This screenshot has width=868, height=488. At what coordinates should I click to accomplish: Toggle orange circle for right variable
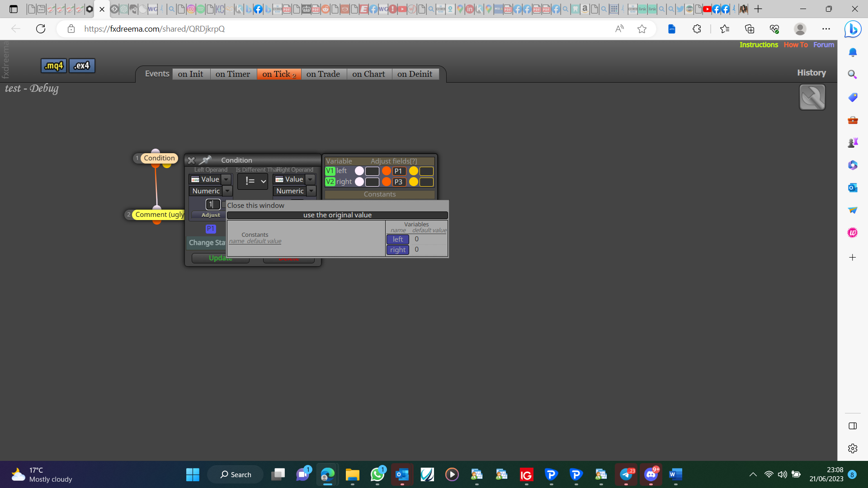point(387,182)
